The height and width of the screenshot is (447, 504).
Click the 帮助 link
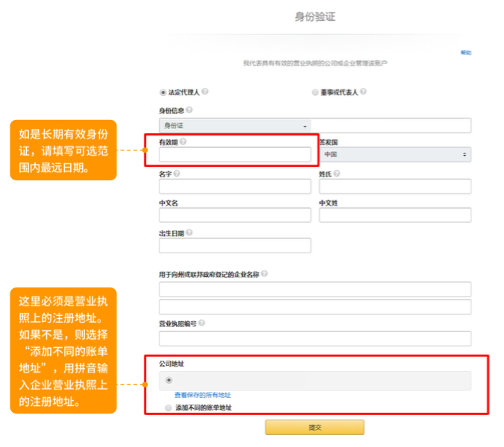(x=465, y=53)
